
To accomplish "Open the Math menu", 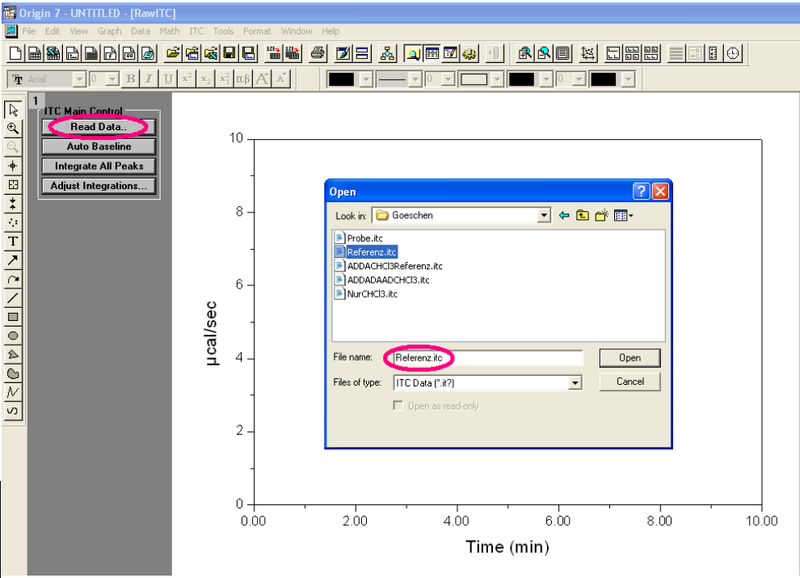I will [x=169, y=31].
